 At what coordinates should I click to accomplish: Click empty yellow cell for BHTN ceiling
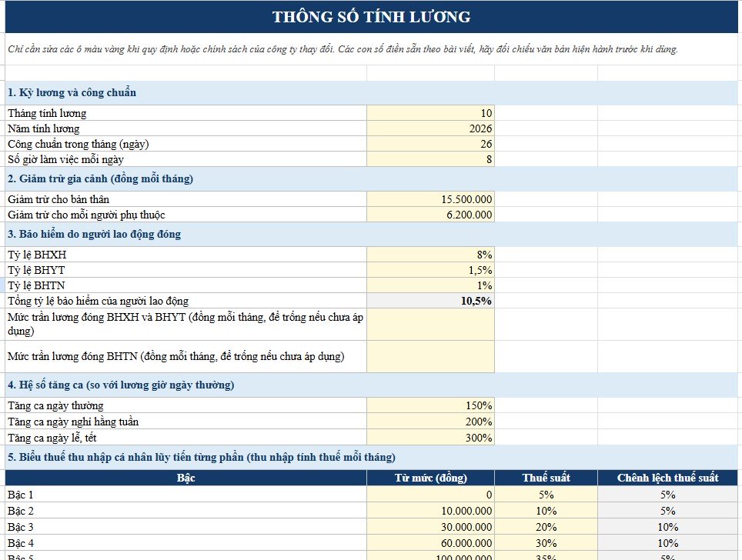click(x=430, y=357)
